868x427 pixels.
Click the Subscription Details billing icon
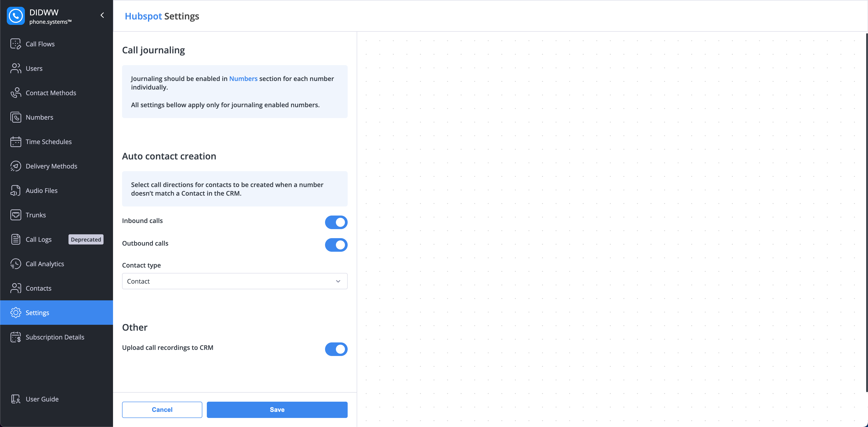[x=16, y=337]
